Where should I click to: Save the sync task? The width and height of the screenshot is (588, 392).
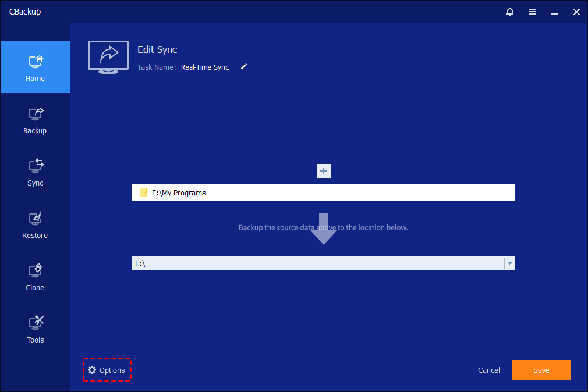pyautogui.click(x=541, y=370)
